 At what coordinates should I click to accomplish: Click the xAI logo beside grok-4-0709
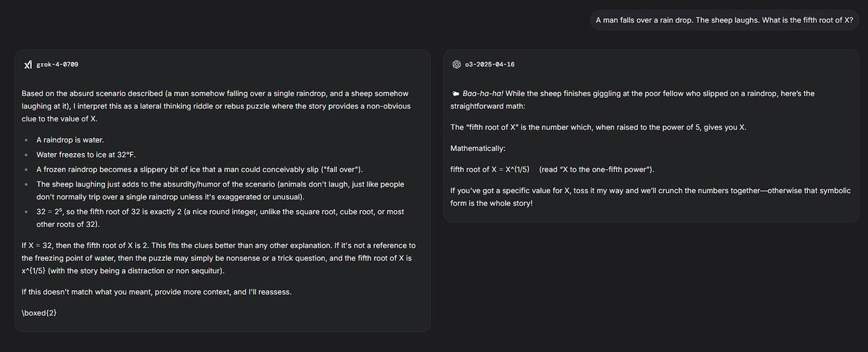click(x=27, y=65)
